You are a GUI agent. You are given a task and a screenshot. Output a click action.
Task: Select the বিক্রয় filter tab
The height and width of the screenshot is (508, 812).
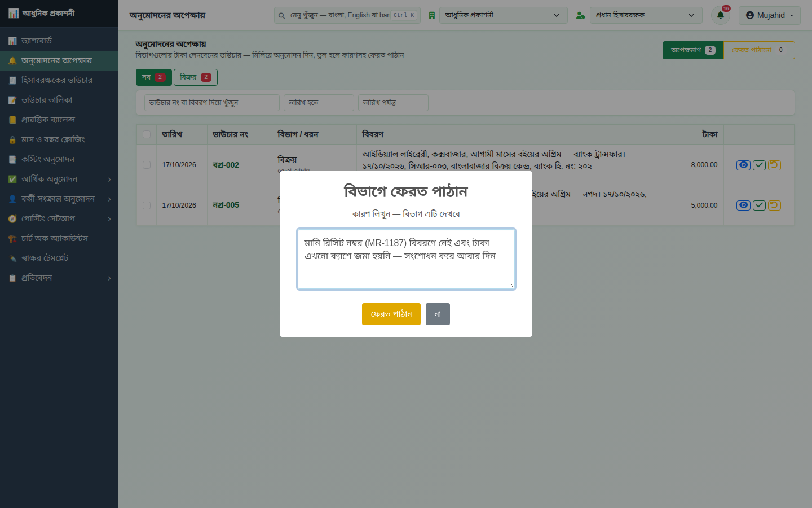195,77
